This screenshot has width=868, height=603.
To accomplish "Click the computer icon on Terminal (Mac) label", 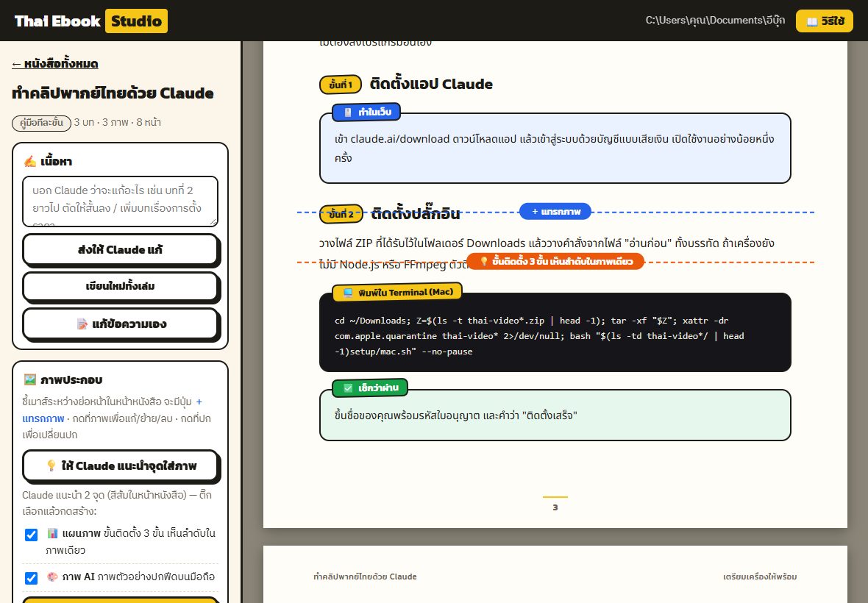I will [x=348, y=293].
